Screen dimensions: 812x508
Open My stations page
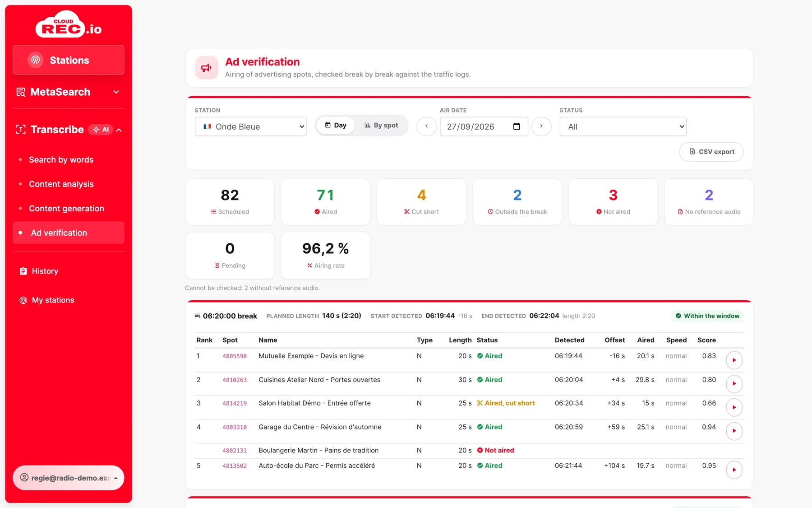[x=53, y=300]
